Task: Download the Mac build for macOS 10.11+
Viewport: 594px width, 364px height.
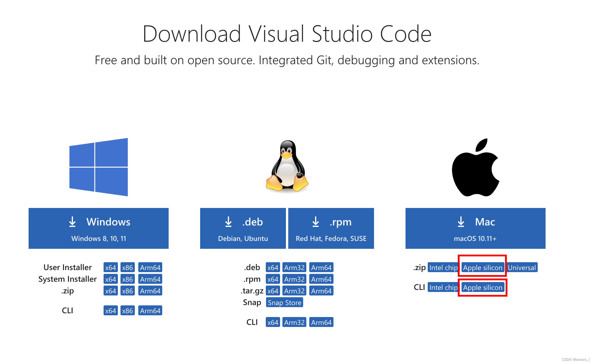Action: click(476, 228)
